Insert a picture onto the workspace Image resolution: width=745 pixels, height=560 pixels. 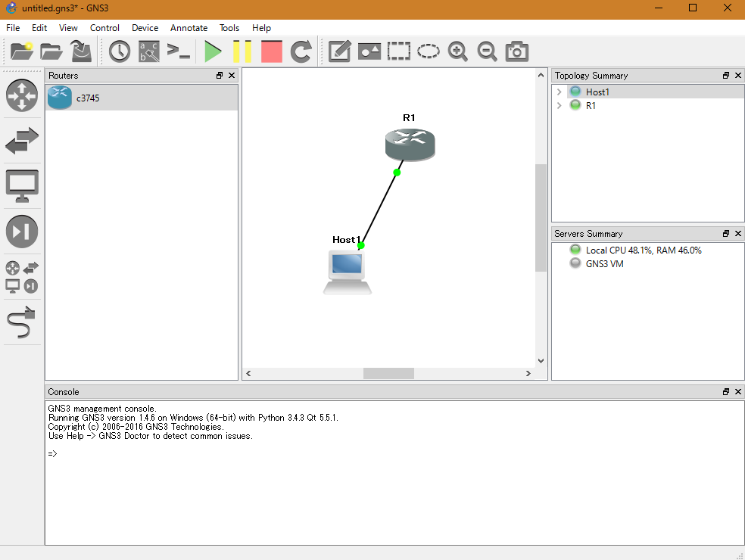click(369, 51)
